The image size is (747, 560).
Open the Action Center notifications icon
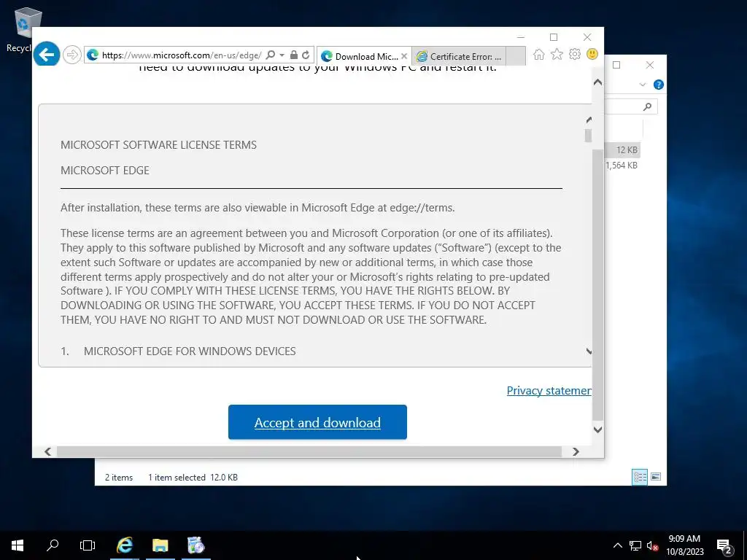pos(724,546)
